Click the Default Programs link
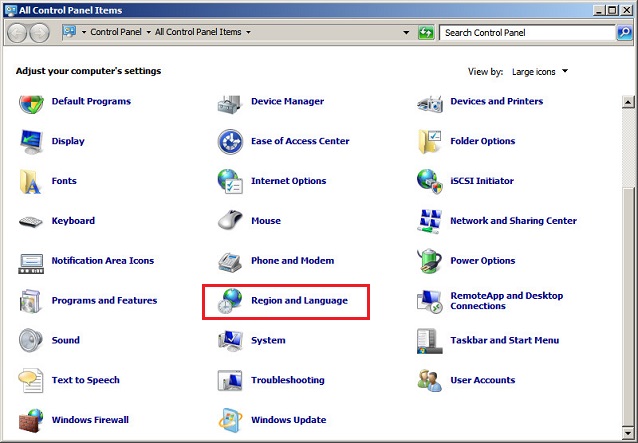The width and height of the screenshot is (638, 443). point(91,101)
